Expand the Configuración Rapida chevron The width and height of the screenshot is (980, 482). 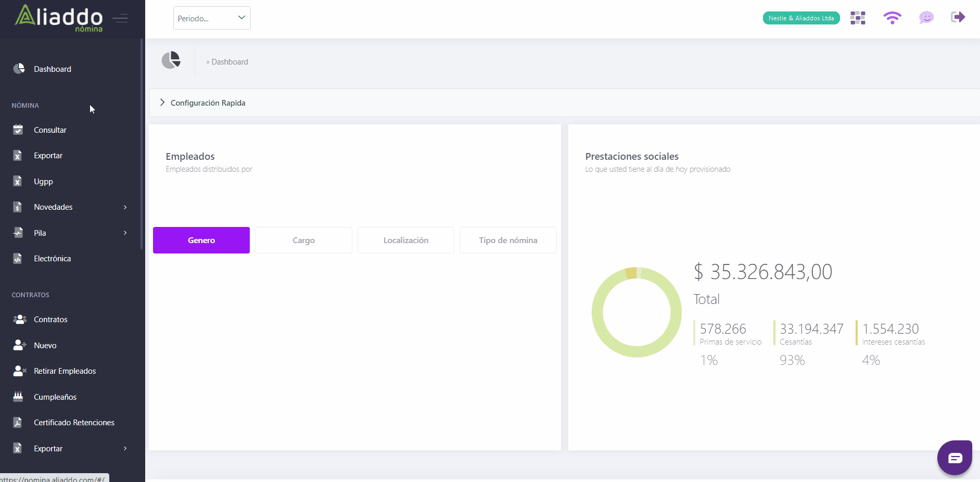tap(162, 103)
